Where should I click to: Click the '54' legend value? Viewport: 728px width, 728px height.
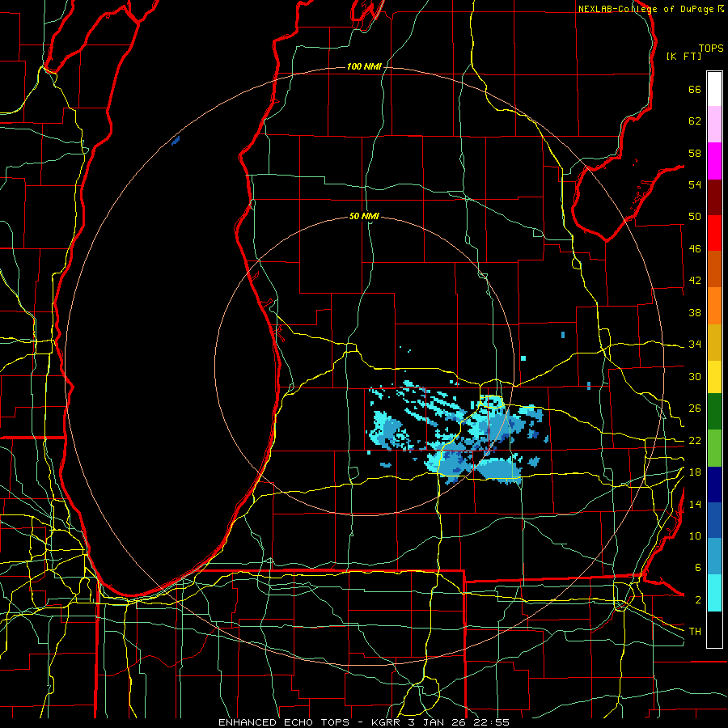[x=695, y=184]
